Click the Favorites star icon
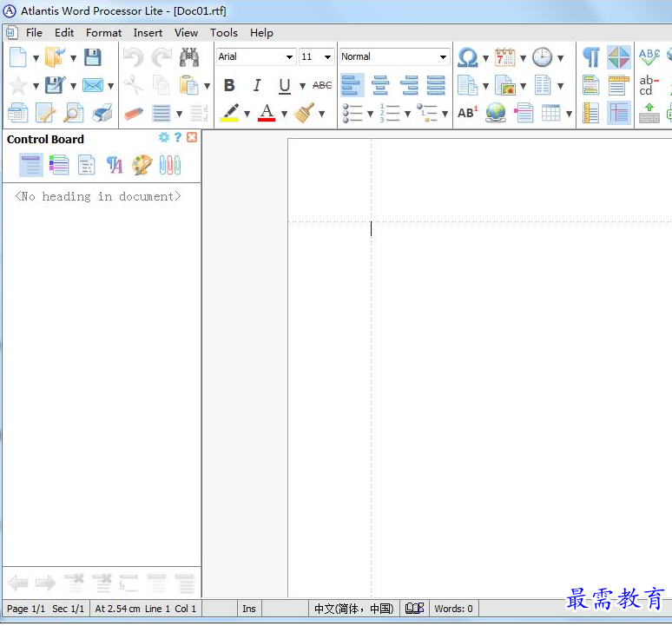 pos(18,85)
